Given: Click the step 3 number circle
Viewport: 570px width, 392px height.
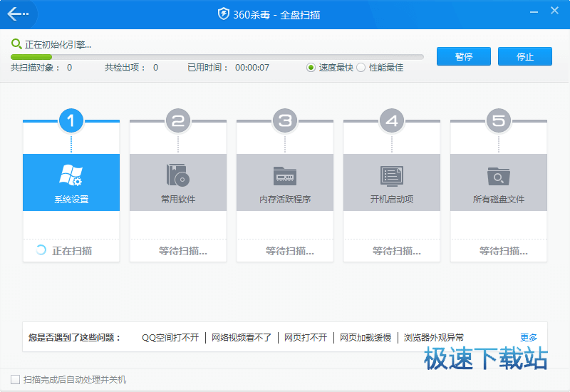Looking at the screenshot, I should pos(285,121).
